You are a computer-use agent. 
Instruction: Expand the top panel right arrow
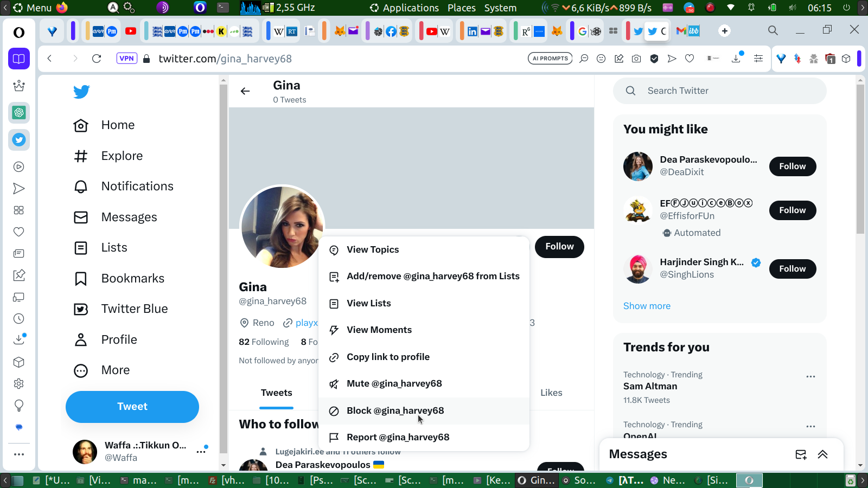[x=863, y=8]
